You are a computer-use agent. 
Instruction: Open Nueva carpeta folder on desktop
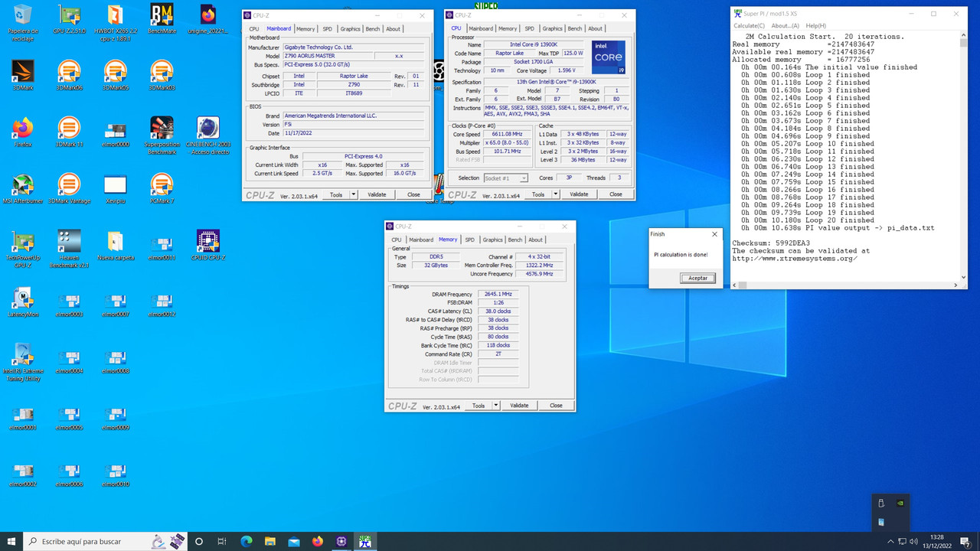pos(115,245)
